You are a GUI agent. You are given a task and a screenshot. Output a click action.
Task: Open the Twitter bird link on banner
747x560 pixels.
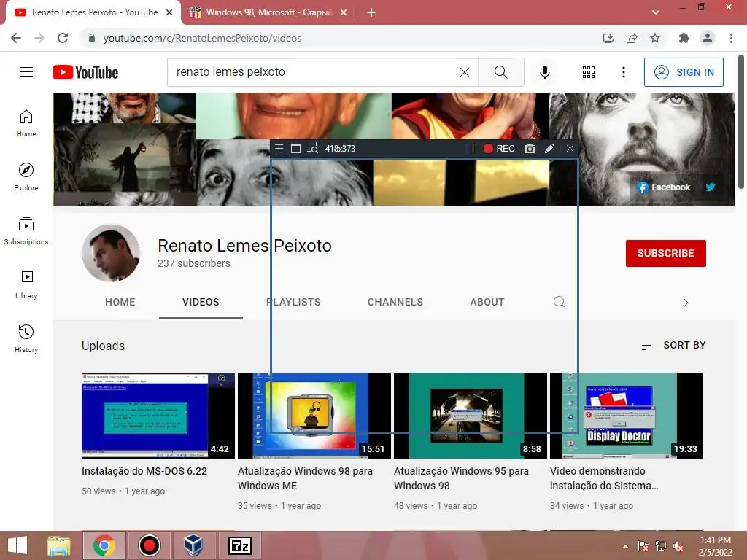tap(711, 187)
